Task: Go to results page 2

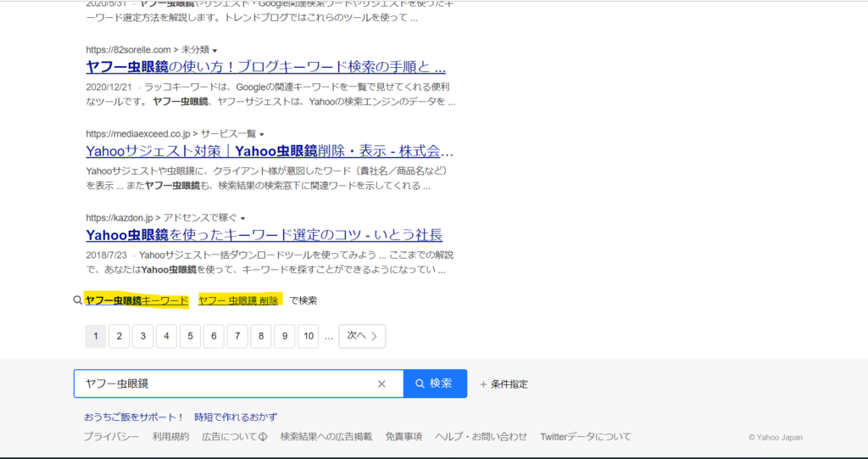Action: pos(119,336)
